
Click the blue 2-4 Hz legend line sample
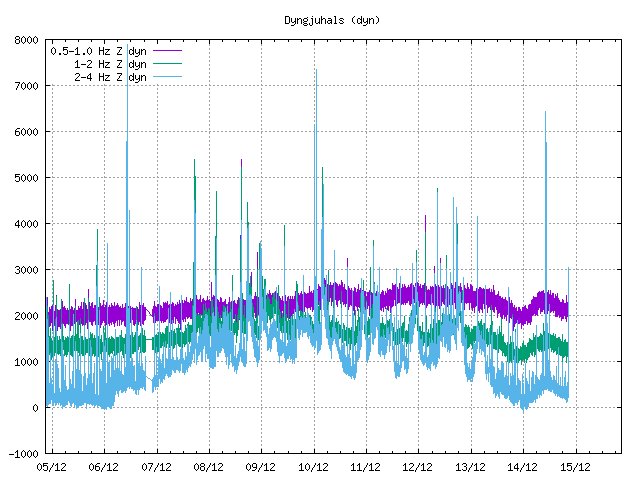pyautogui.click(x=167, y=76)
